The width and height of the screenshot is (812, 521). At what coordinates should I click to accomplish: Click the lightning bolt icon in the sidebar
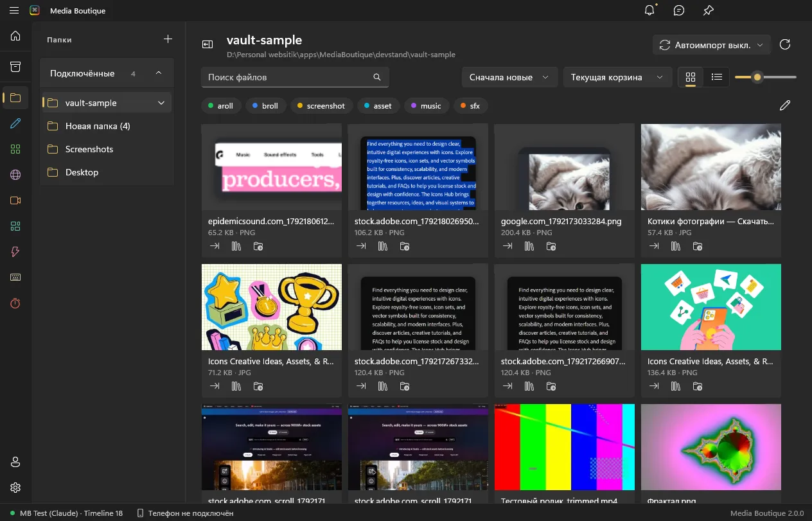point(15,252)
